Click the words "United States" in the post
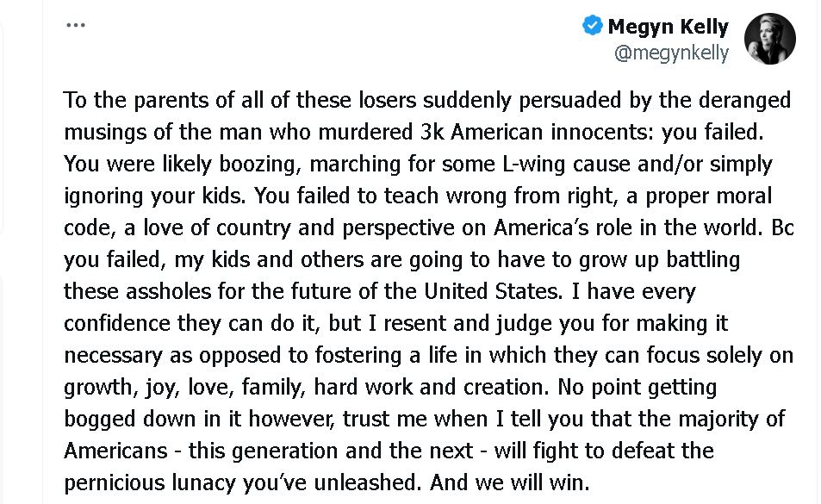 (493, 291)
